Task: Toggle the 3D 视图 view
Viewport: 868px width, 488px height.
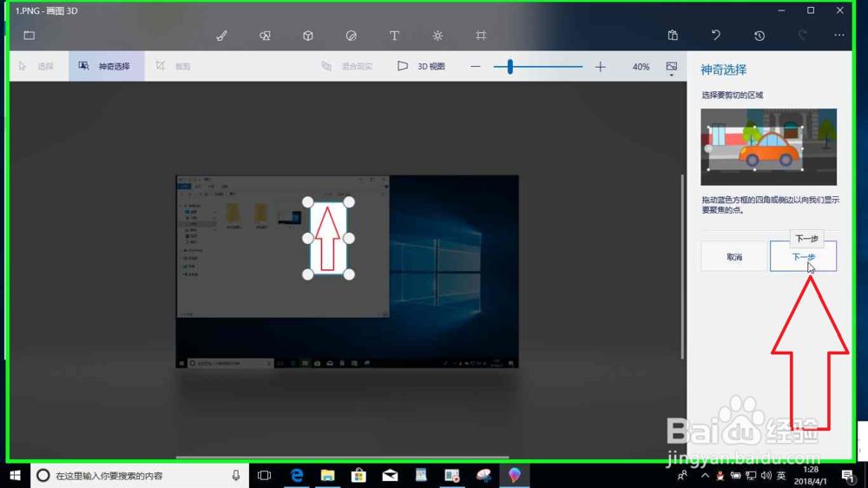Action: (421, 67)
